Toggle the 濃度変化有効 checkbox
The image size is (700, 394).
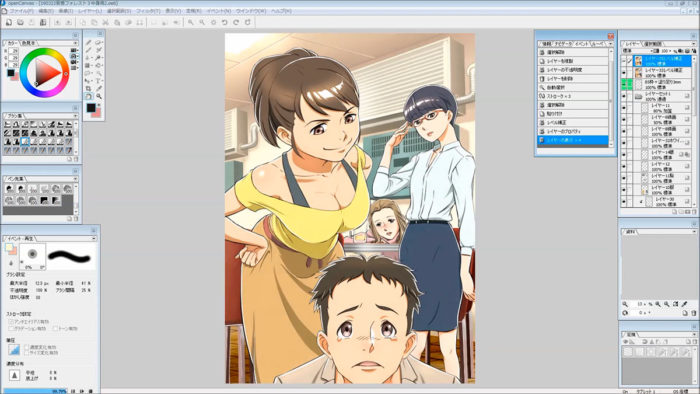tap(26, 347)
